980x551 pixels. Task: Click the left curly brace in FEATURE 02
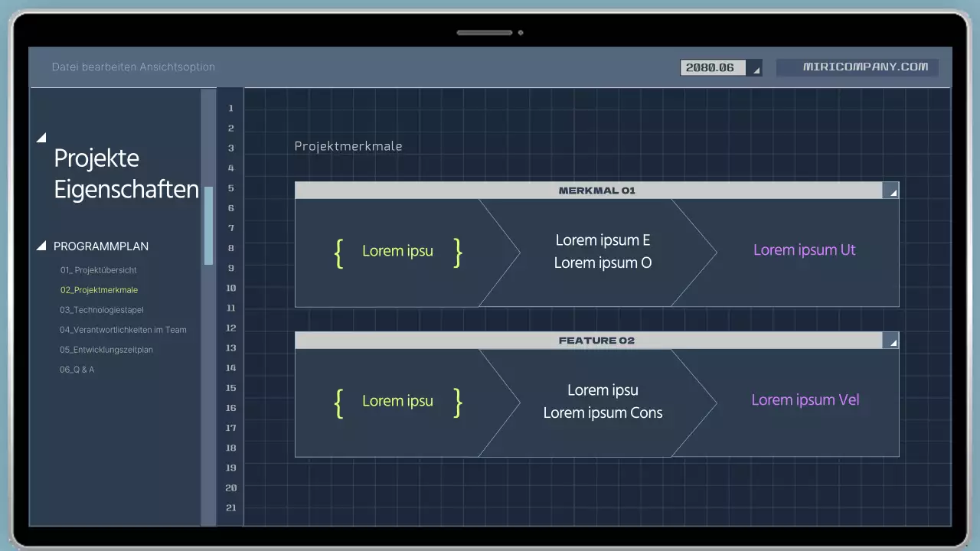[338, 402]
